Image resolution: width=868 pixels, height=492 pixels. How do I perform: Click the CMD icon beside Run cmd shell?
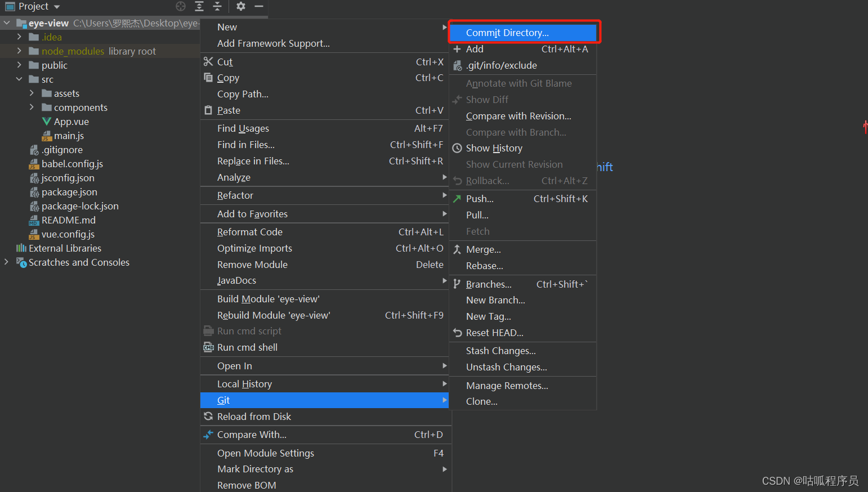(208, 347)
